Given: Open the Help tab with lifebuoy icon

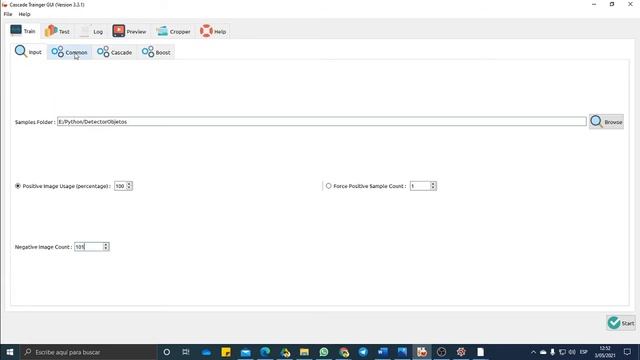Looking at the screenshot, I should (213, 31).
